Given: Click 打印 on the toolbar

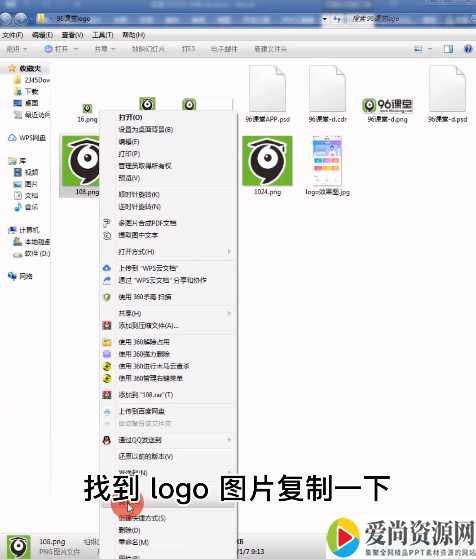Looking at the screenshot, I should pos(188,49).
